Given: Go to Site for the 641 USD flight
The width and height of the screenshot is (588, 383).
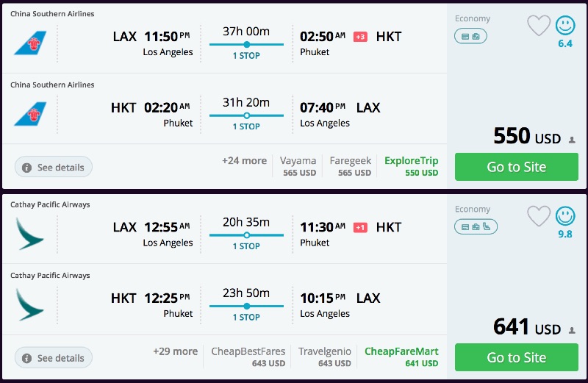Looking at the screenshot, I should pyautogui.click(x=516, y=357).
